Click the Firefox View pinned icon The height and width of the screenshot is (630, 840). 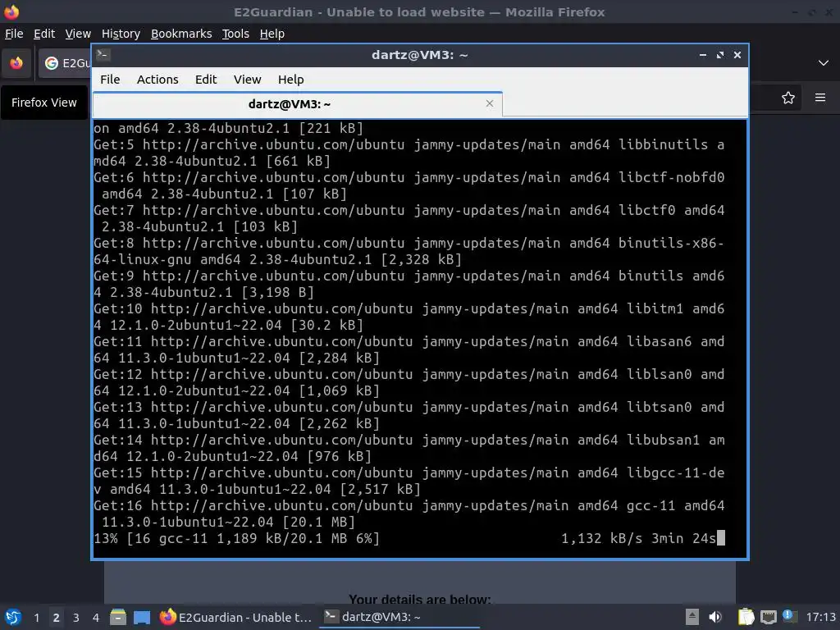coord(16,63)
